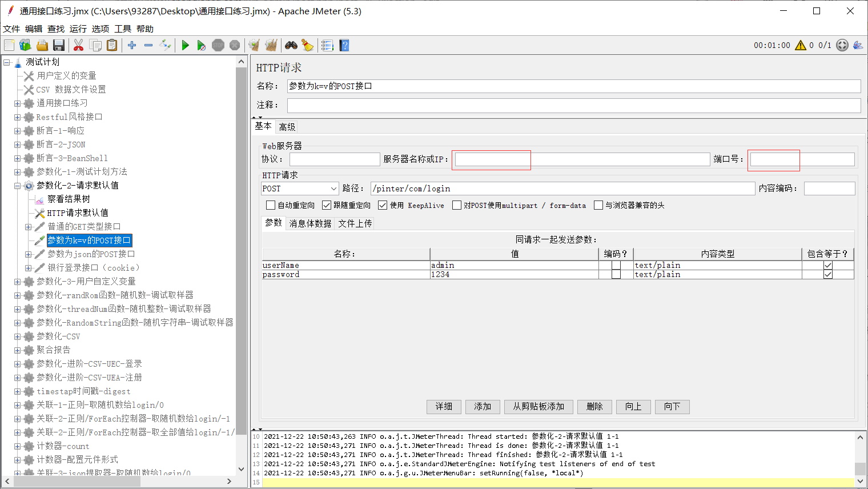Toggle the 使用 KeepAlive checkbox

(x=383, y=205)
